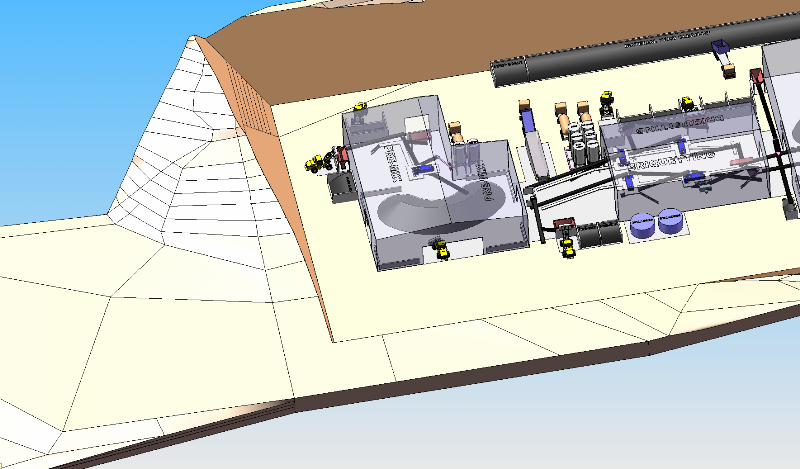Select the blue conveyor unit near the pipe's end
Viewport: 800px width, 469px height.
click(722, 52)
